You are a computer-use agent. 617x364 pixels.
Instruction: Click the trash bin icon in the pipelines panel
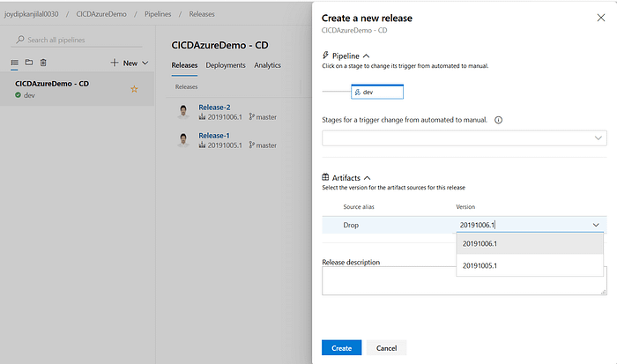click(x=43, y=63)
